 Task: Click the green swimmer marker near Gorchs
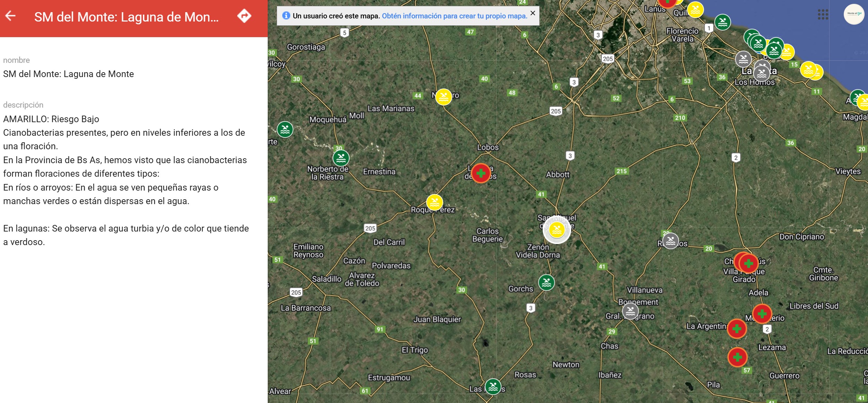[x=546, y=283]
